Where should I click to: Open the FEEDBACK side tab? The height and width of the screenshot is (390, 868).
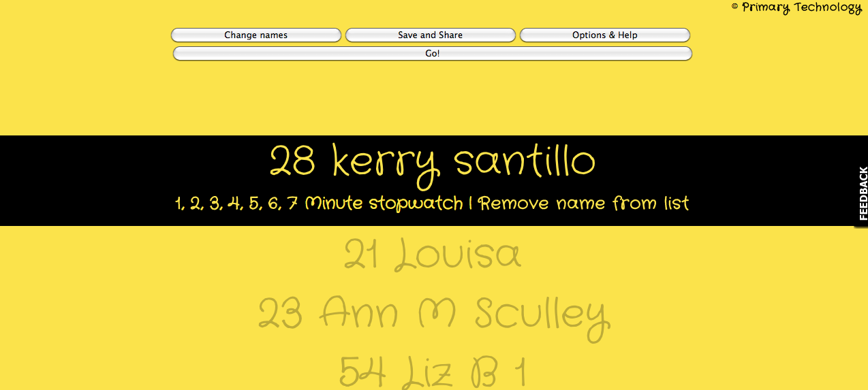[x=862, y=193]
